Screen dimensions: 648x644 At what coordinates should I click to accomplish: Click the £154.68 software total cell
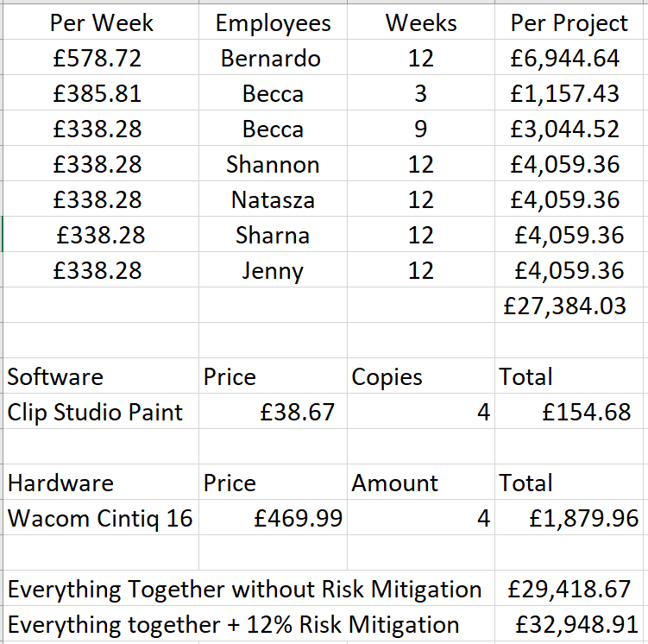pyautogui.click(x=586, y=413)
